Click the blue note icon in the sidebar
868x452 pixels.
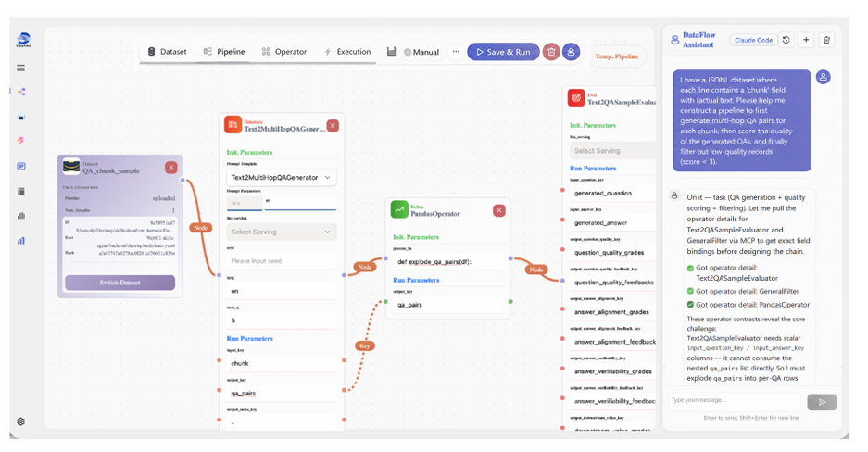21,166
